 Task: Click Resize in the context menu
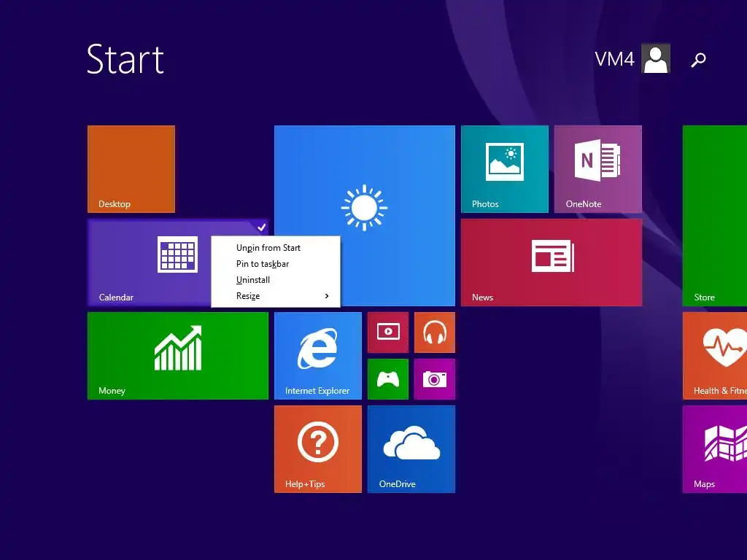coord(275,296)
